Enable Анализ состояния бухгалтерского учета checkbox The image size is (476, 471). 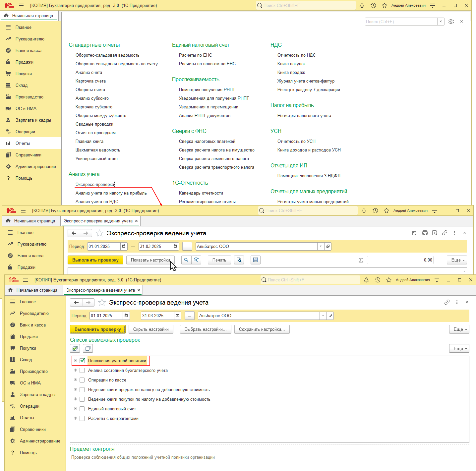(x=82, y=370)
